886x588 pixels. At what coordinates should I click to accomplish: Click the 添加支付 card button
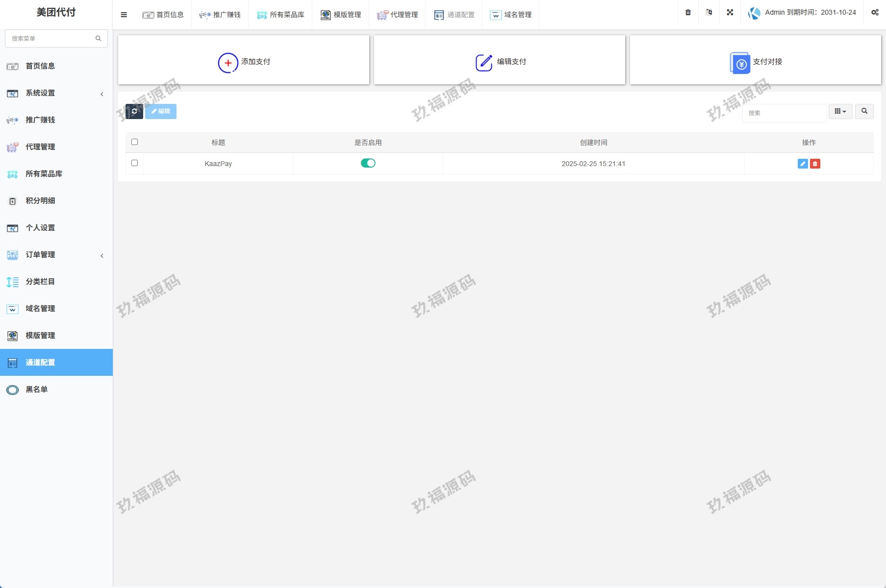(x=244, y=62)
